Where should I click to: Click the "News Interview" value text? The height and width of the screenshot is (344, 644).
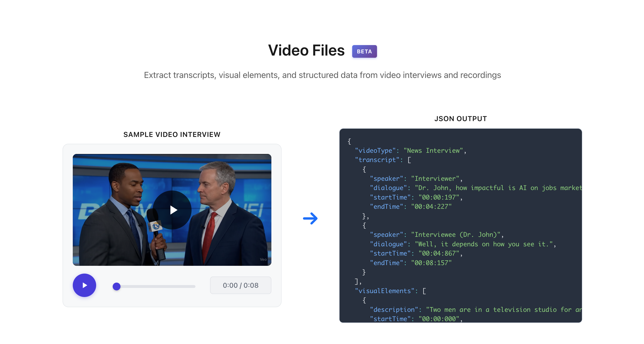(x=433, y=151)
